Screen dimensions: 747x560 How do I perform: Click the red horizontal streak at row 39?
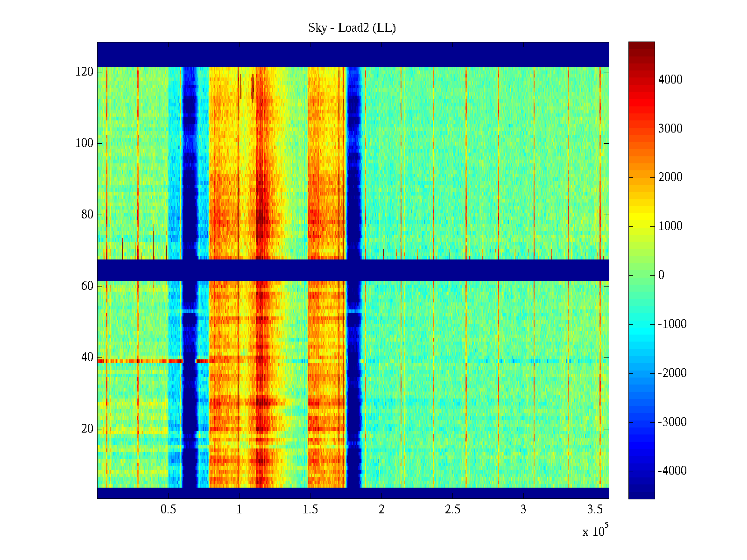[140, 361]
